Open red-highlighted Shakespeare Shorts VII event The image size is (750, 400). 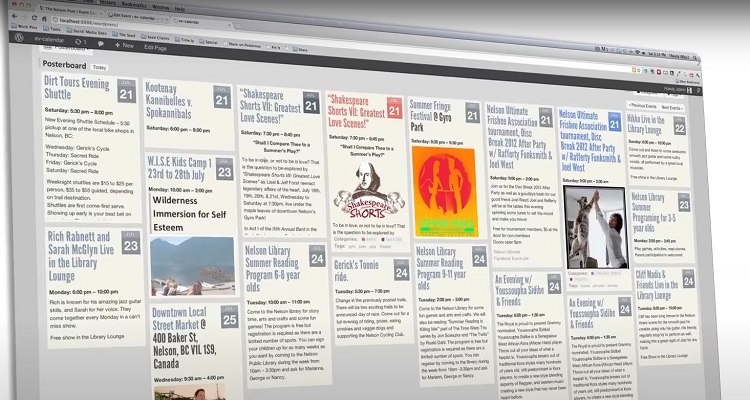click(x=356, y=111)
